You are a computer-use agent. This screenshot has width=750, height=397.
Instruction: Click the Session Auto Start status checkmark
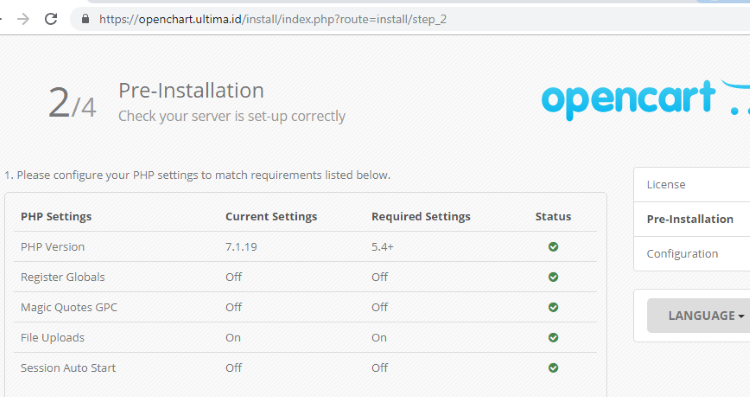[553, 368]
